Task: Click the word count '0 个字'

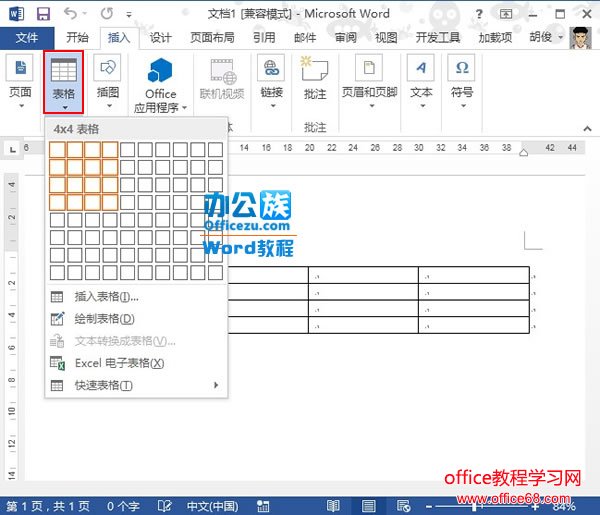Action: pos(123,507)
